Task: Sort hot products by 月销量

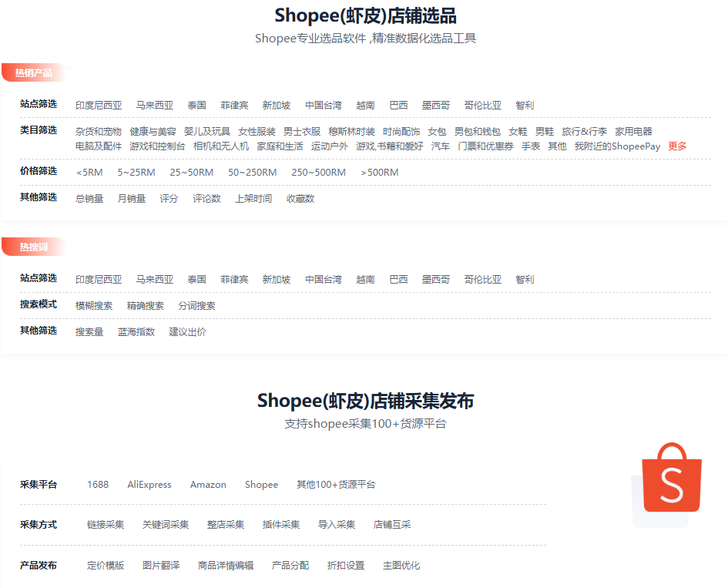Action: [x=132, y=199]
